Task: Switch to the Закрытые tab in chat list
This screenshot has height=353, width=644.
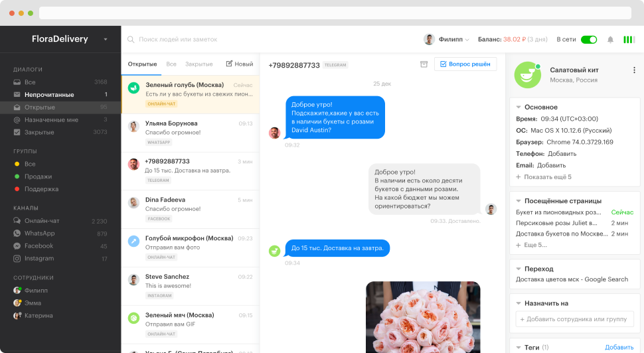Action: point(199,64)
